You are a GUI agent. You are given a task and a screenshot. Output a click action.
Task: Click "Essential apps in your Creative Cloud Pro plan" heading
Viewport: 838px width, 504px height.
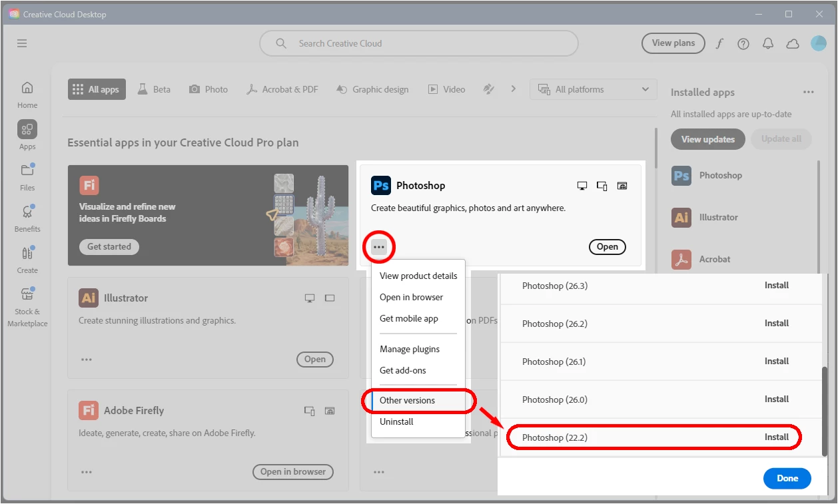point(183,142)
